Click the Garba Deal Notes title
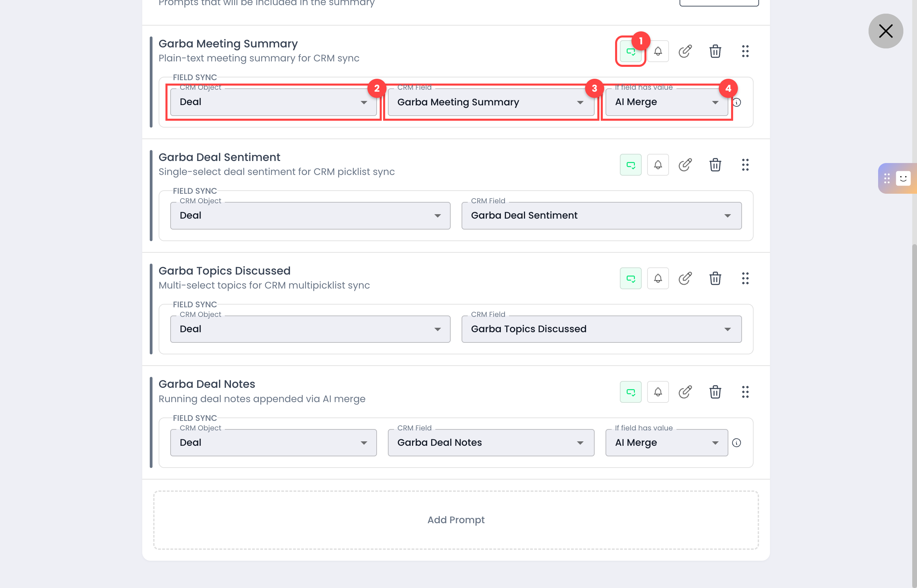The width and height of the screenshot is (917, 588). [x=207, y=384]
